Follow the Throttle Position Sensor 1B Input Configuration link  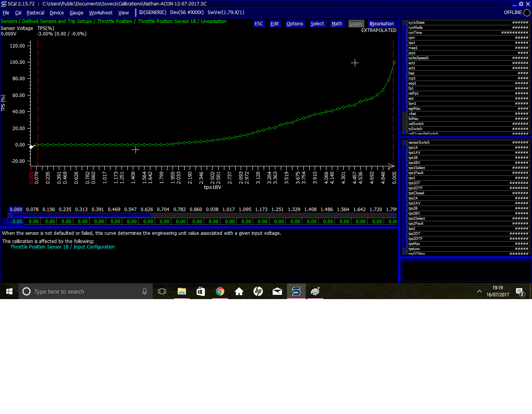(x=62, y=247)
